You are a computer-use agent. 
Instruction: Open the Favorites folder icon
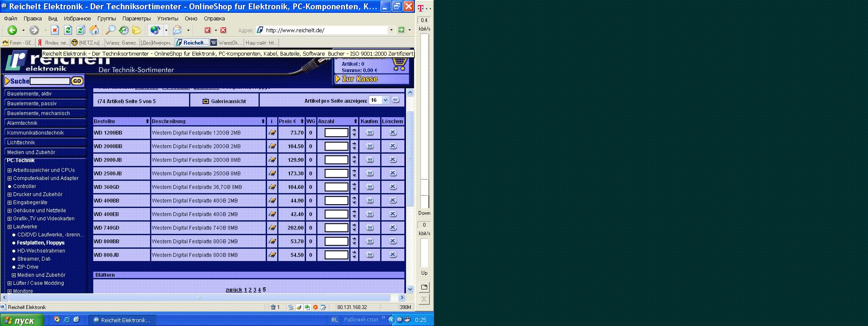(x=136, y=30)
